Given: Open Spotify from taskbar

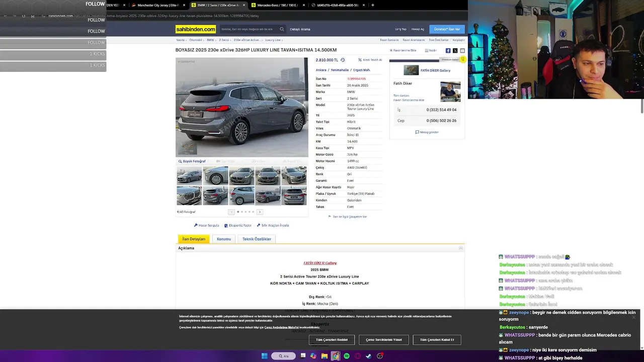Looking at the screenshot, I should (x=347, y=356).
